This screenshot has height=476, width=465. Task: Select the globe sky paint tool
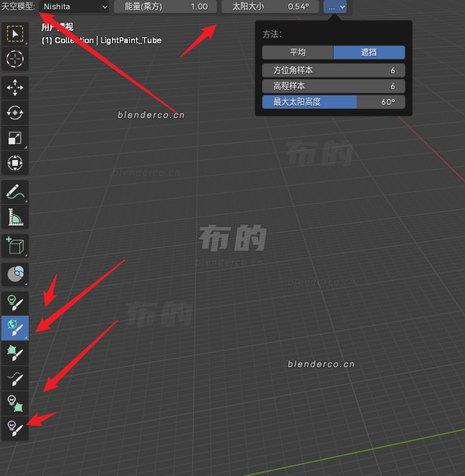pyautogui.click(x=15, y=328)
